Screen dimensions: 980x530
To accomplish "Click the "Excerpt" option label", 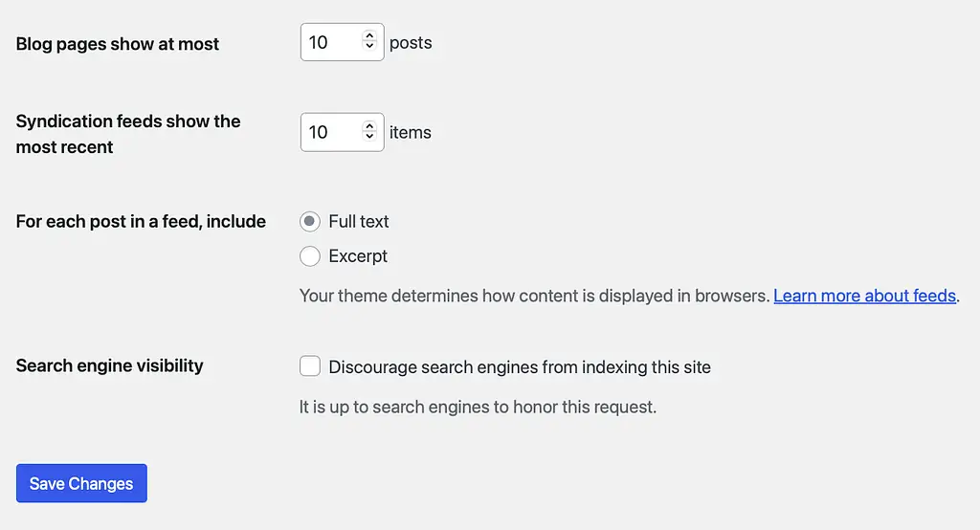I will click(358, 256).
